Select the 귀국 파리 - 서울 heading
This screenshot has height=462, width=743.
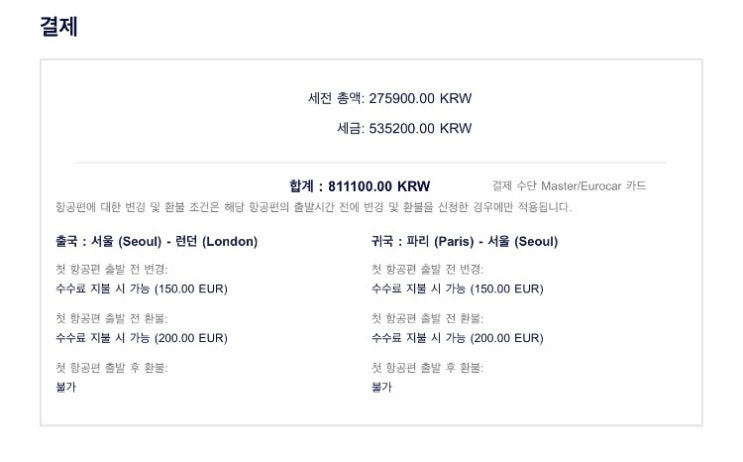coord(464,241)
